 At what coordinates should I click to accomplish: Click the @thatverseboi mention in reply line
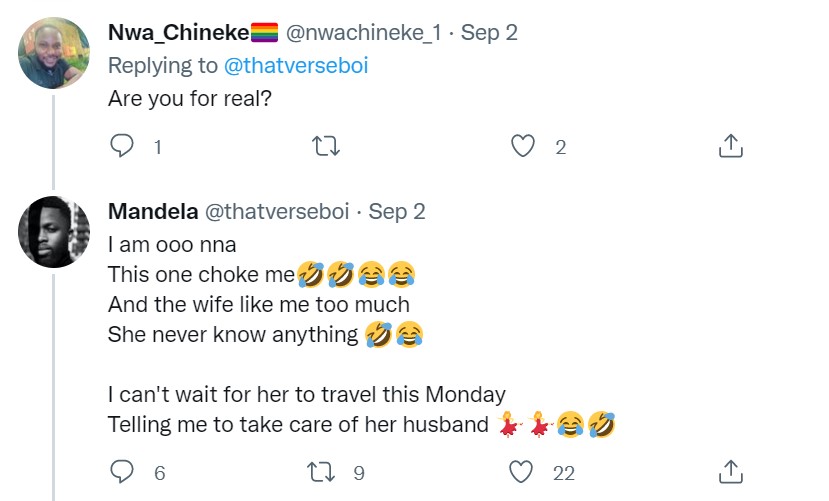[261, 67]
